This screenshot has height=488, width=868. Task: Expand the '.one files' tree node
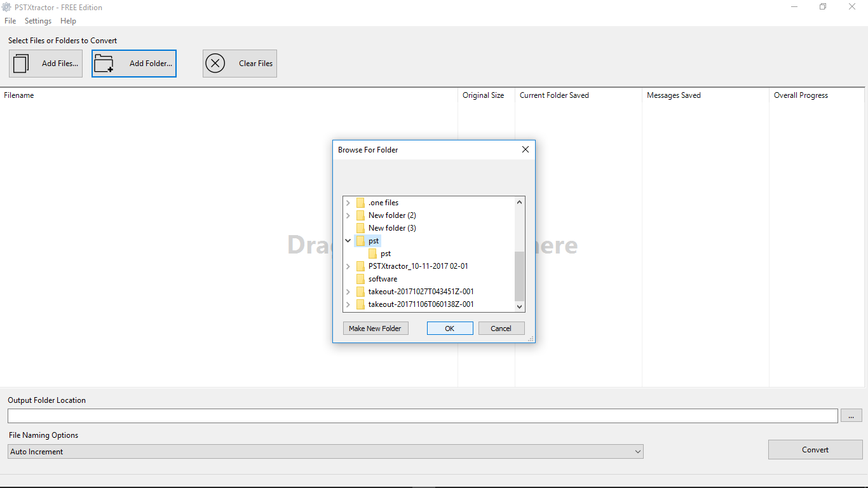click(348, 203)
